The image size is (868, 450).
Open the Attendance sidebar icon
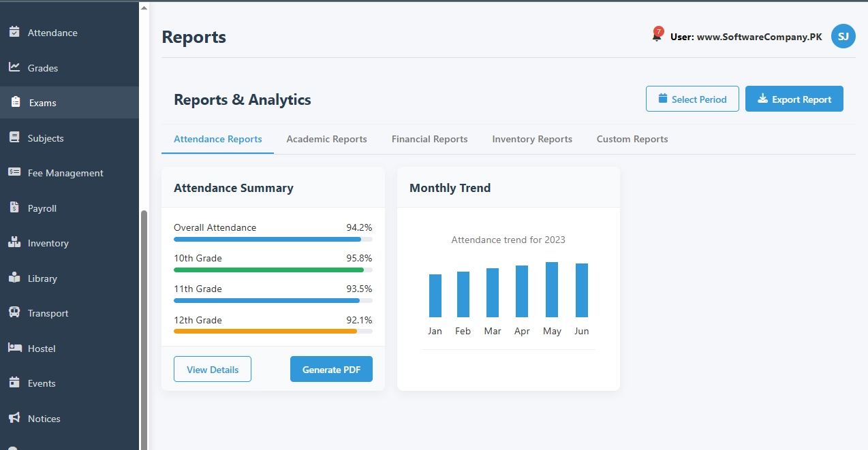point(14,32)
